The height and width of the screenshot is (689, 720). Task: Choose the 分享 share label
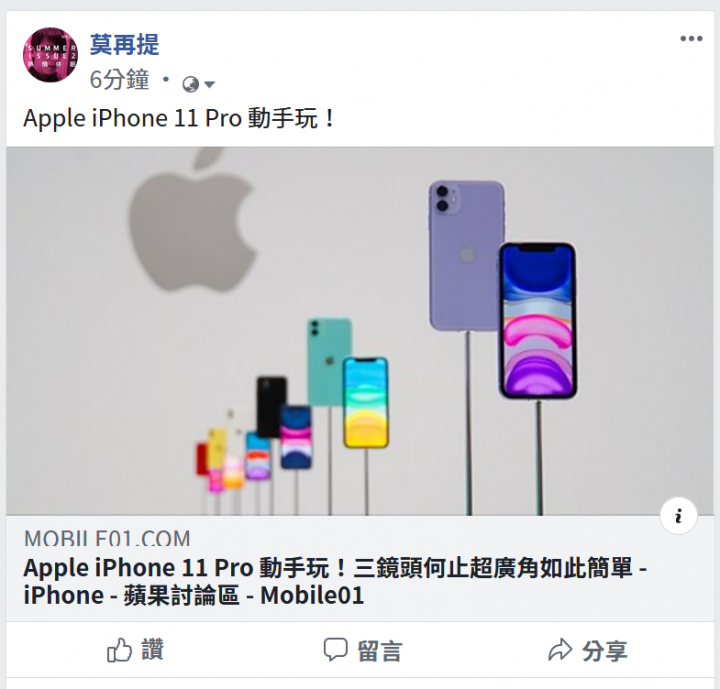(605, 651)
